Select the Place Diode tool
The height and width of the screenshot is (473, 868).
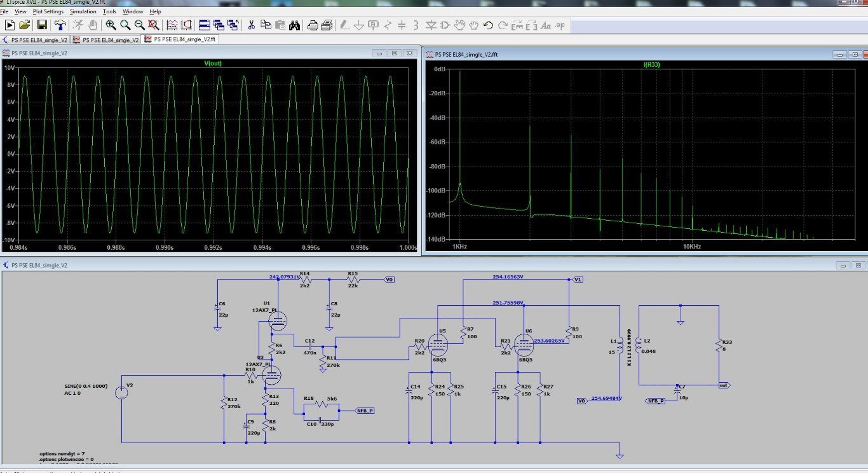(x=431, y=25)
